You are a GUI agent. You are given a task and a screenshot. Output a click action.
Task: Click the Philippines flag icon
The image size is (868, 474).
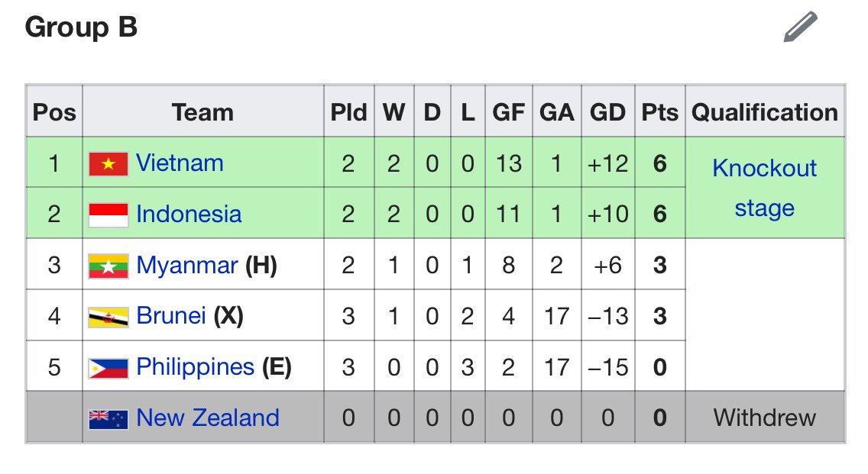click(x=108, y=368)
